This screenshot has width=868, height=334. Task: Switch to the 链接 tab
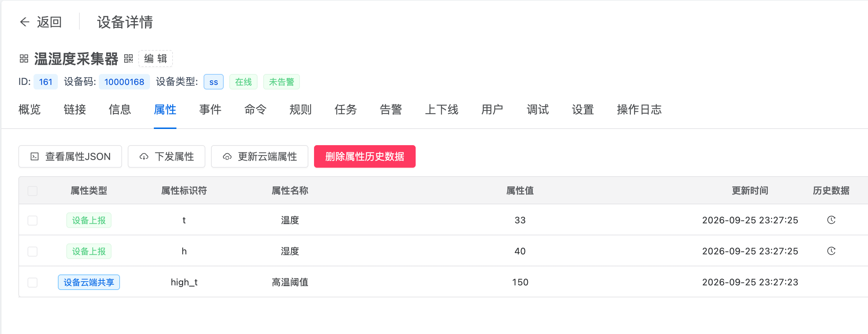coord(75,110)
